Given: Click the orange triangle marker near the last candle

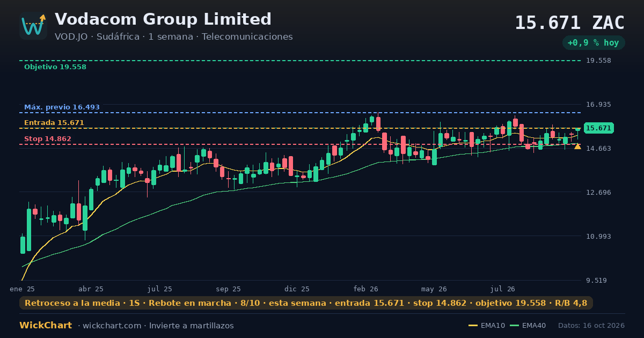Looking at the screenshot, I should point(577,146).
